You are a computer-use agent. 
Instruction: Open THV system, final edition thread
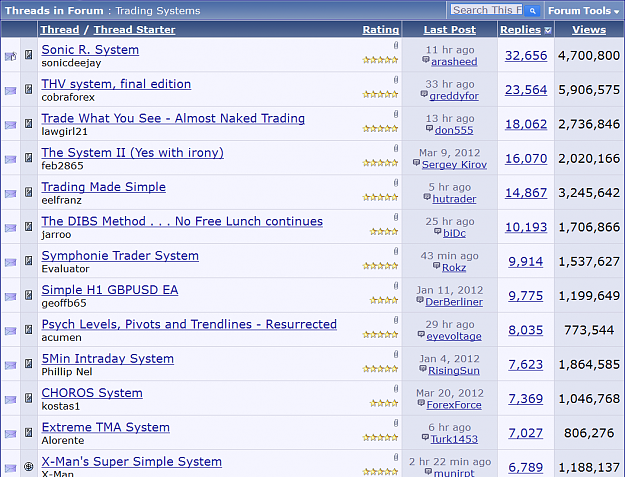[x=116, y=84]
